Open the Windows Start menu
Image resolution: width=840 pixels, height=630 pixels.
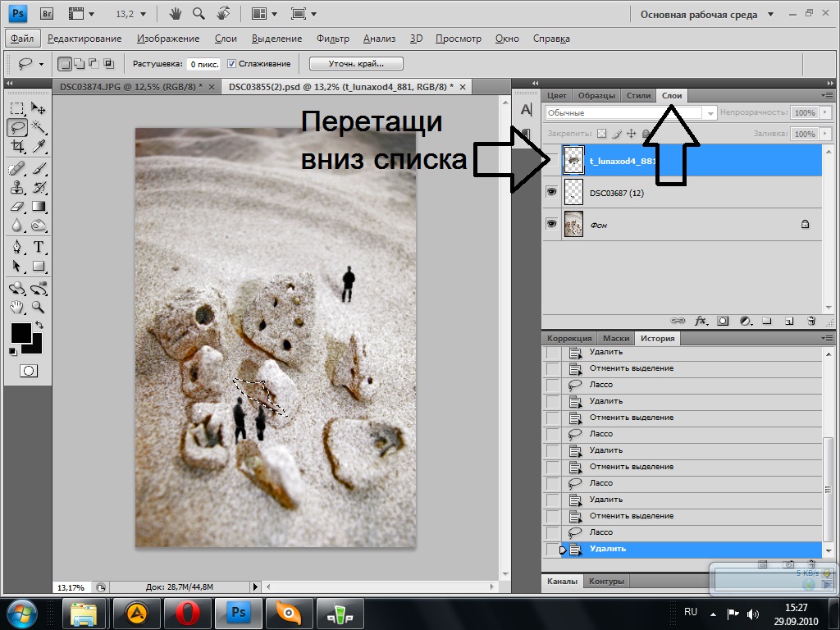22,614
